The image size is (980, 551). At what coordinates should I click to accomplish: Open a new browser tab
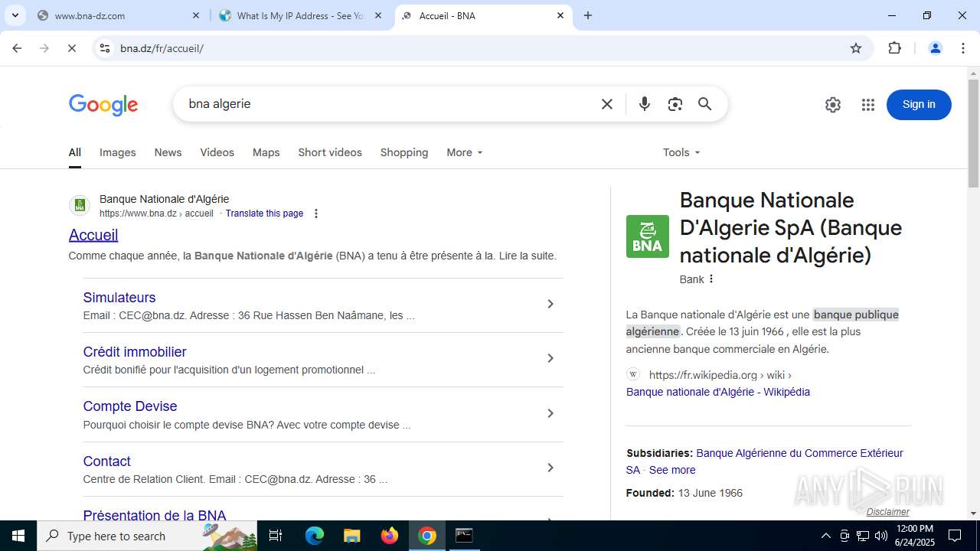[588, 15]
